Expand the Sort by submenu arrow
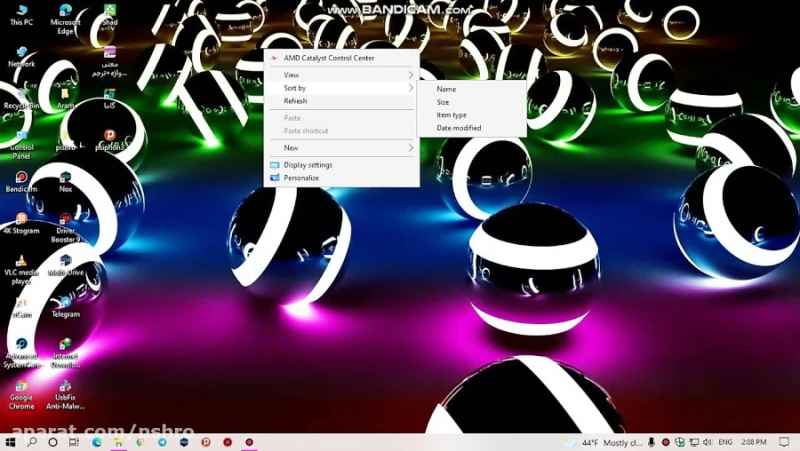This screenshot has height=451, width=800. tap(411, 88)
